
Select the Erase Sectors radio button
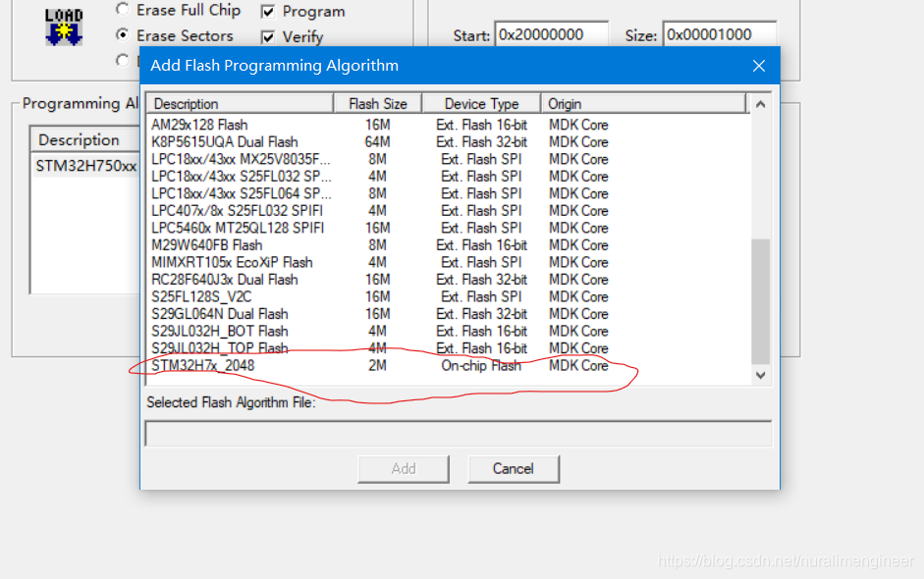pyautogui.click(x=122, y=34)
